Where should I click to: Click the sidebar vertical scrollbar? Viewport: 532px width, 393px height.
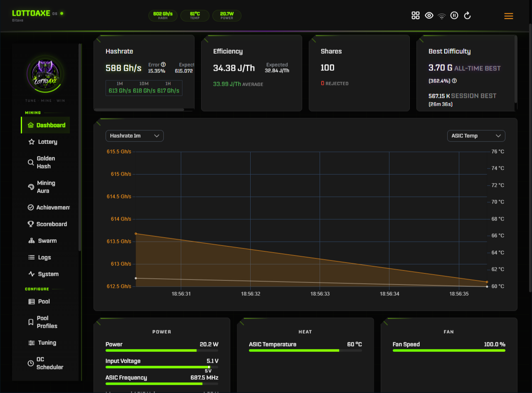(x=80, y=147)
